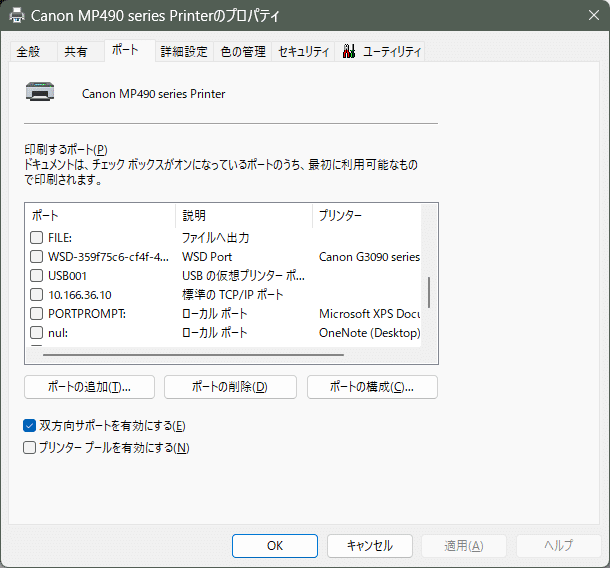Open the 詳細設定 tab
Screen dimensions: 610x568
click(184, 51)
